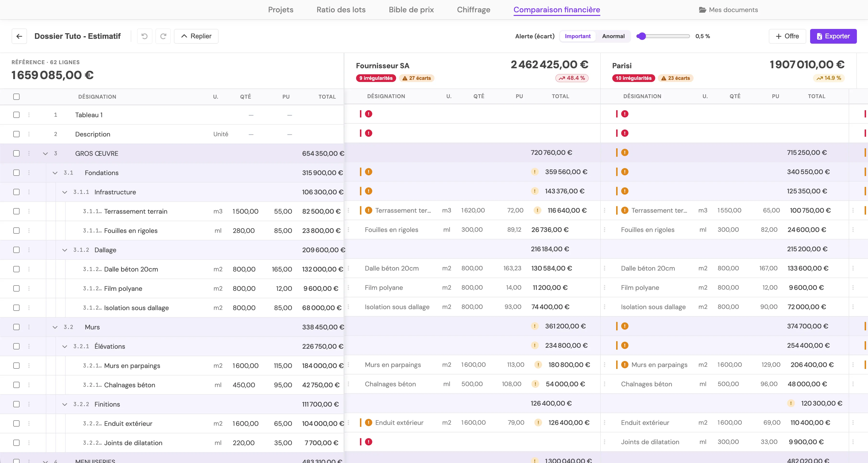868x463 pixels.
Task: Open the row menu dots for GROS ŒUVRE reference row
Action: coord(29,154)
